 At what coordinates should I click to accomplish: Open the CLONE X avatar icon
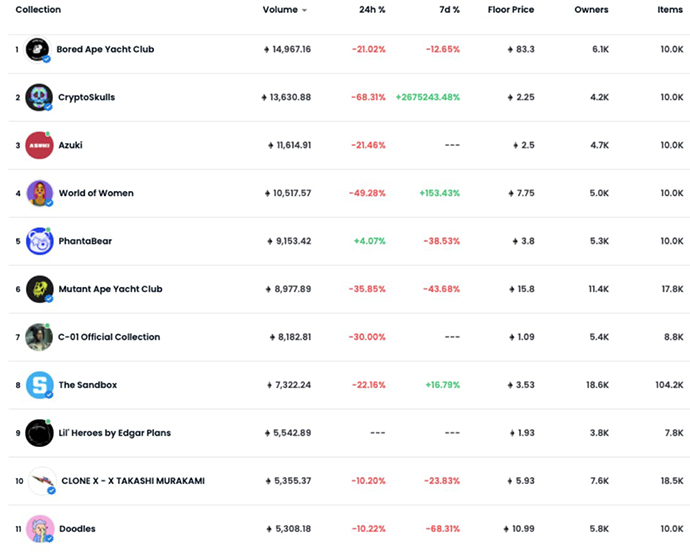[42, 481]
